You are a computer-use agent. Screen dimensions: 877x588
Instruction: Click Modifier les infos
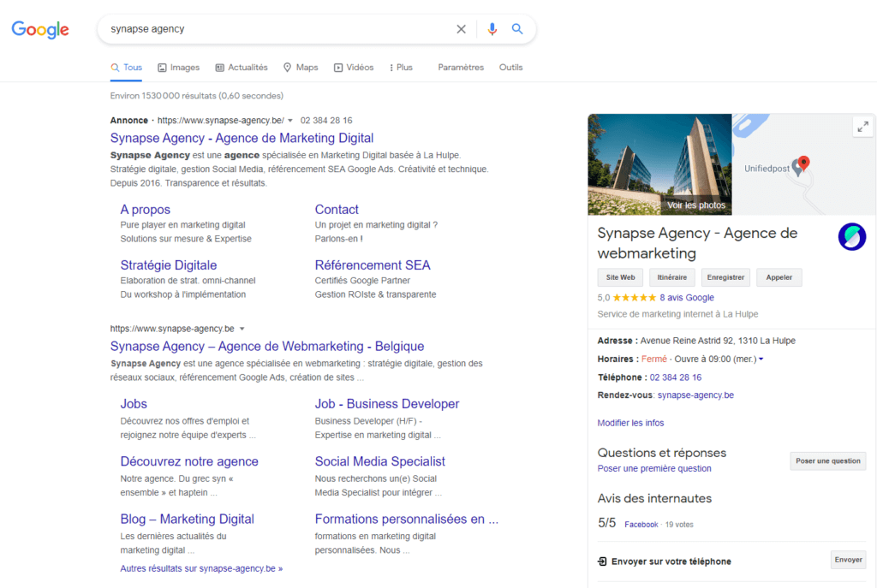tap(630, 423)
